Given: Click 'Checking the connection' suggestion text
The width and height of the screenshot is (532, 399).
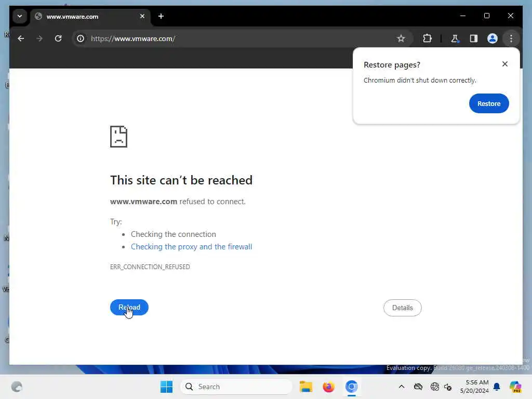Looking at the screenshot, I should coord(174,234).
